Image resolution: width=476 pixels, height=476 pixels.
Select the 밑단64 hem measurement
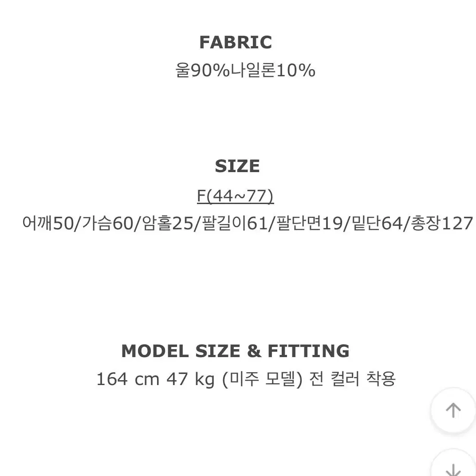click(377, 223)
